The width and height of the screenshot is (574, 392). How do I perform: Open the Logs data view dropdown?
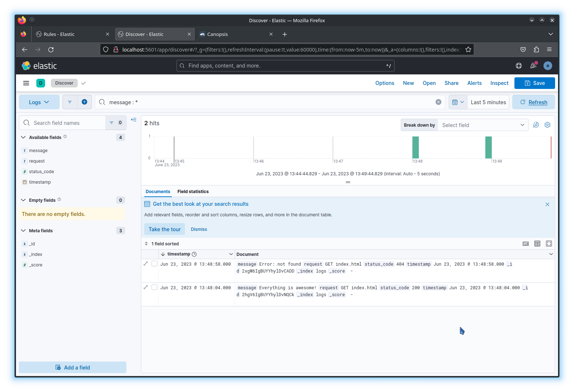pos(39,102)
